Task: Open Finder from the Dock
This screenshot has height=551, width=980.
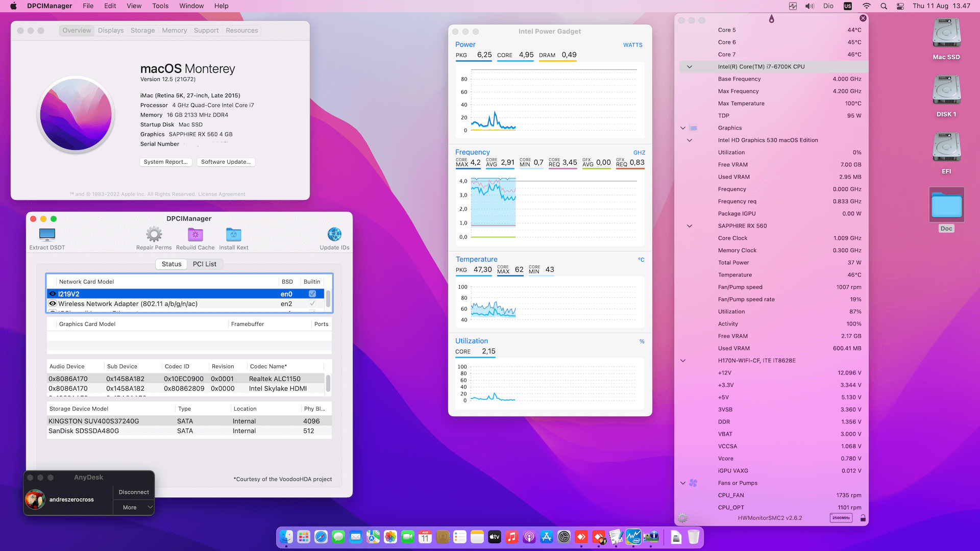Action: [286, 537]
